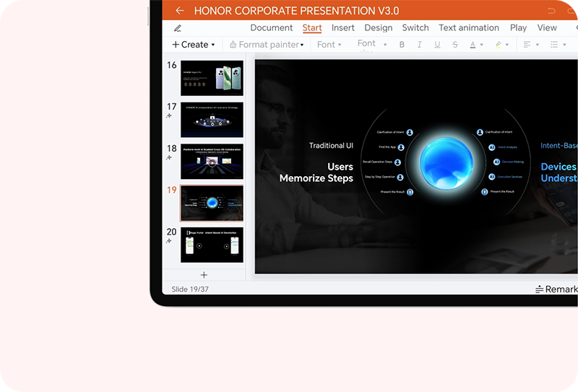Select slide 18 thumbnail
This screenshot has width=578, height=392.
[212, 162]
